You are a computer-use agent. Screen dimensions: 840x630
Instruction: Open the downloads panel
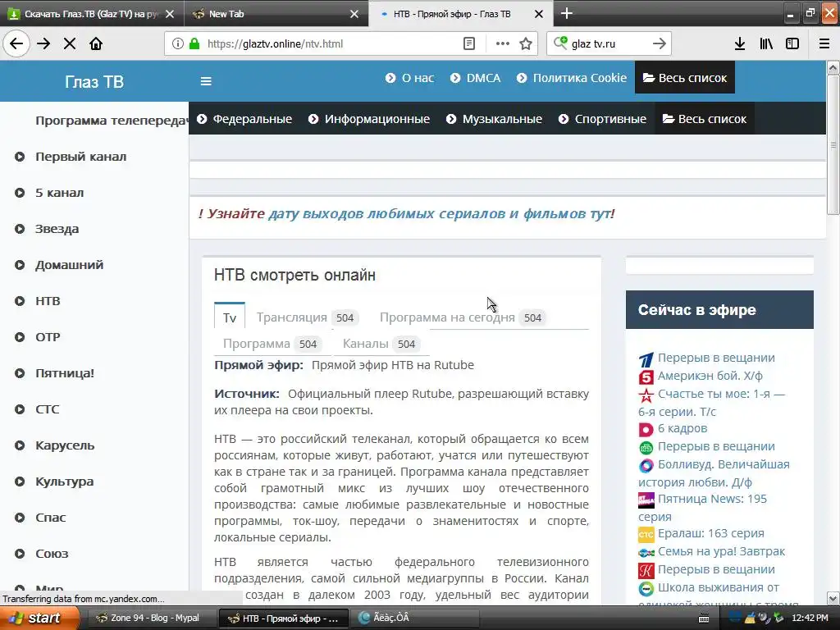tap(739, 43)
